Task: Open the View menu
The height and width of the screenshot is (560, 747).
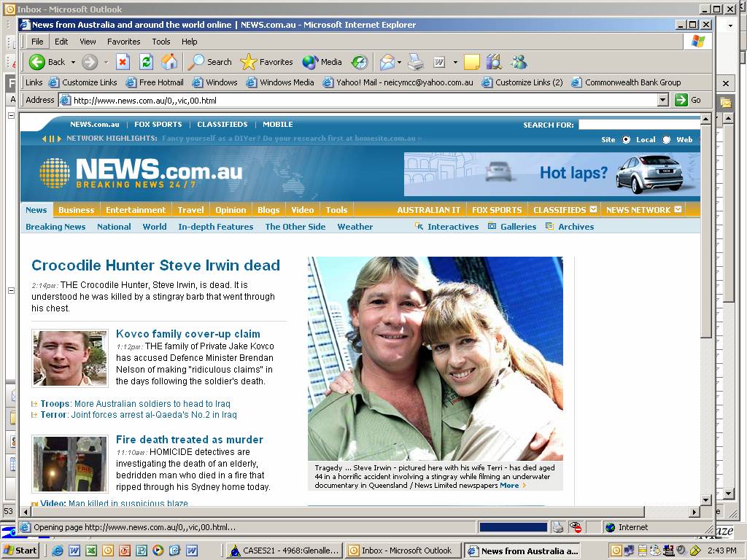Action: (x=88, y=42)
